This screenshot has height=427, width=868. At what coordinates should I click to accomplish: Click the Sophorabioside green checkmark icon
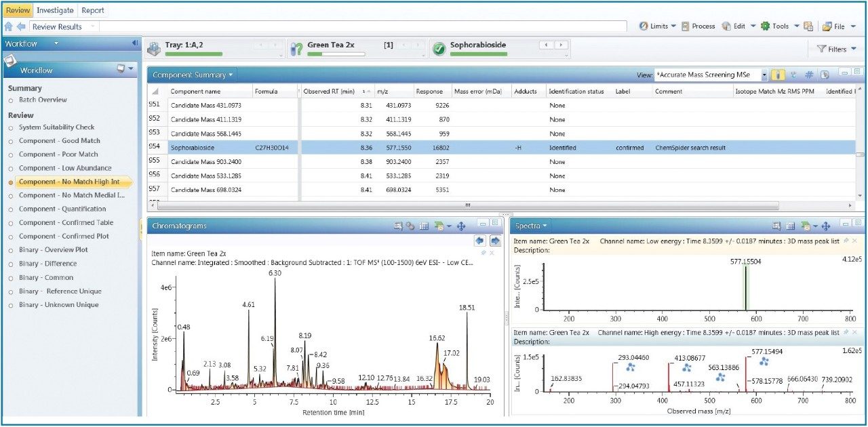point(439,49)
